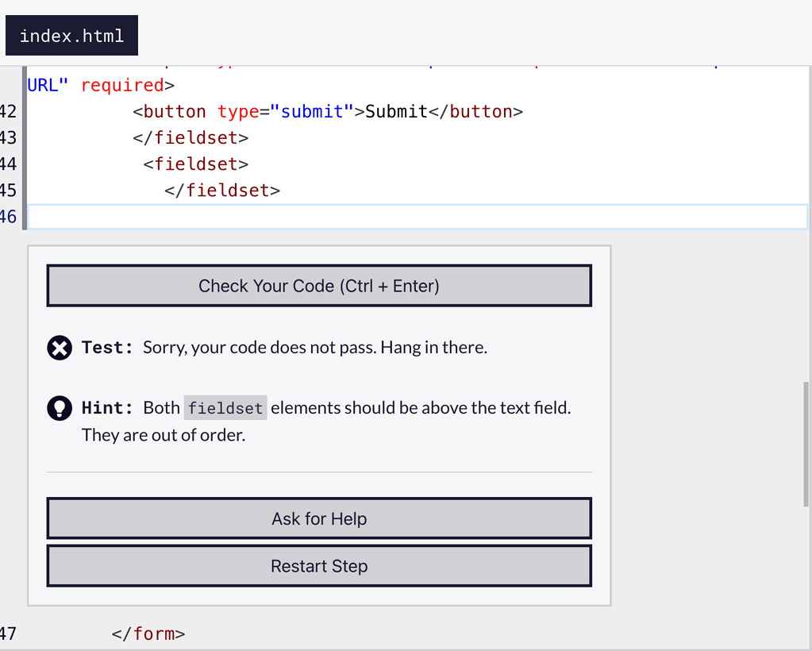Viewport: 812px width, 651px height.
Task: Click the highlighted fieldset word in the hint
Action: (225, 409)
